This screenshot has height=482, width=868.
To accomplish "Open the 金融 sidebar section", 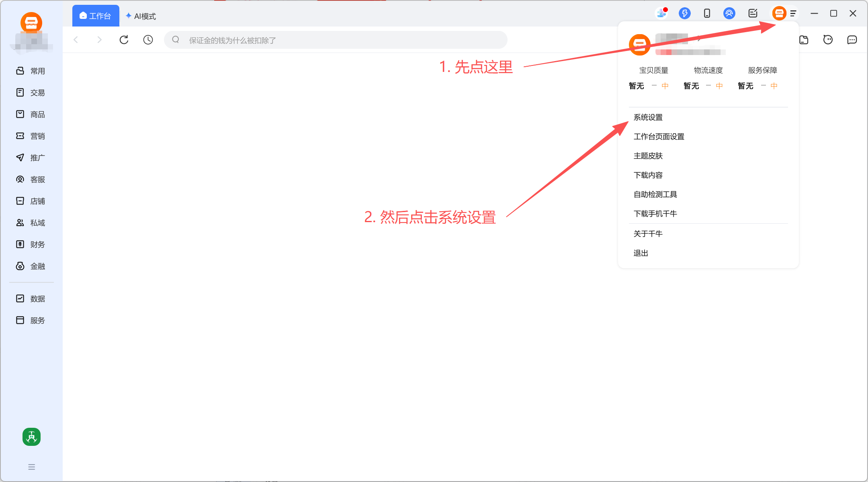I will click(x=31, y=266).
